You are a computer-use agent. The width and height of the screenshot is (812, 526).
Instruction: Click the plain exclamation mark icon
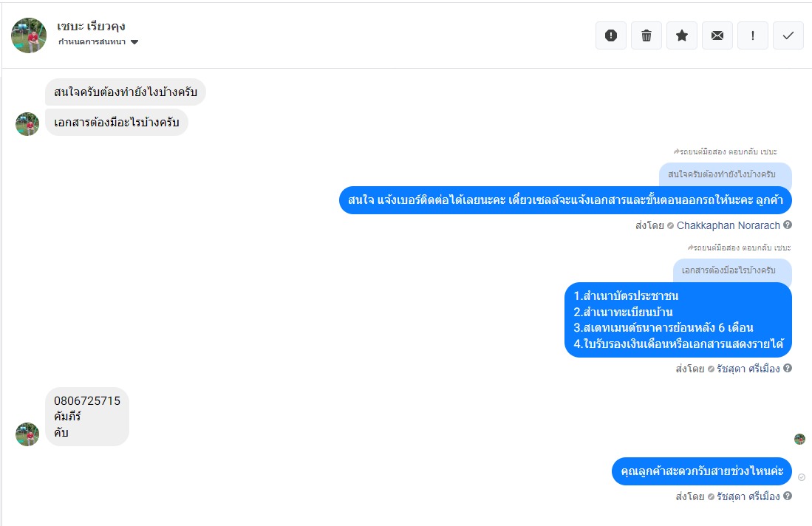tap(753, 35)
